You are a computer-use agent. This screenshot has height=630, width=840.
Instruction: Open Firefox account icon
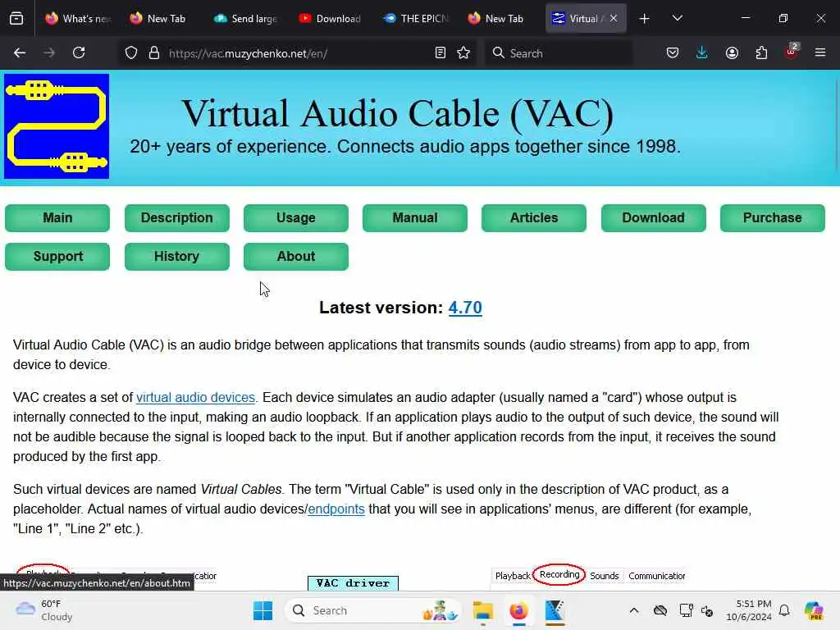click(732, 53)
